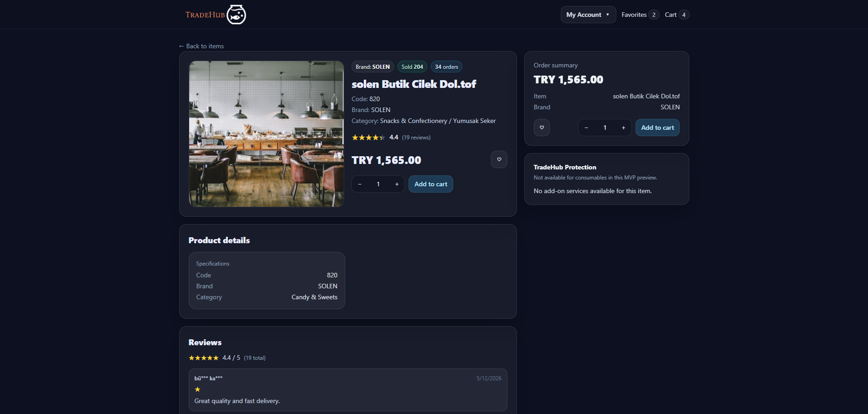Click the Product details heading
The width and height of the screenshot is (868, 414).
(x=219, y=240)
